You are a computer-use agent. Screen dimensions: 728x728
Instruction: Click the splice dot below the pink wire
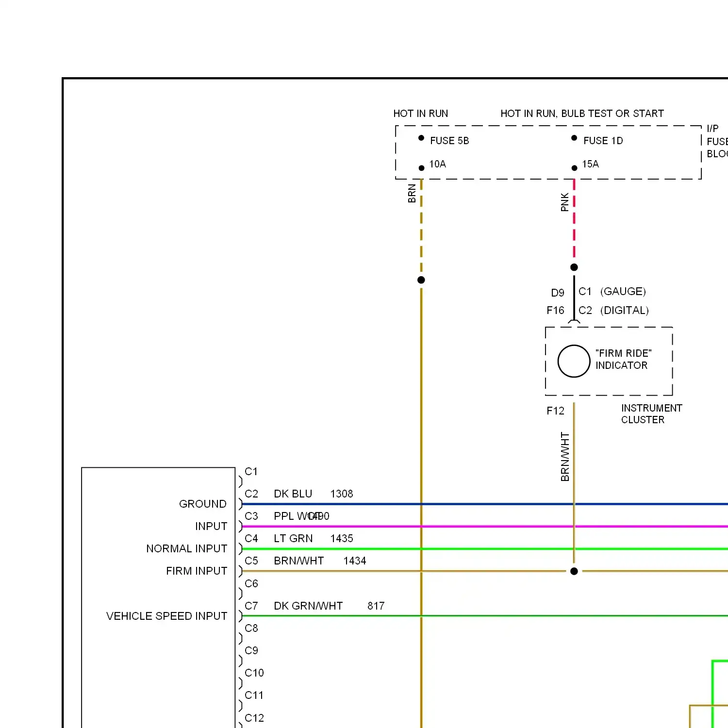[x=574, y=267]
